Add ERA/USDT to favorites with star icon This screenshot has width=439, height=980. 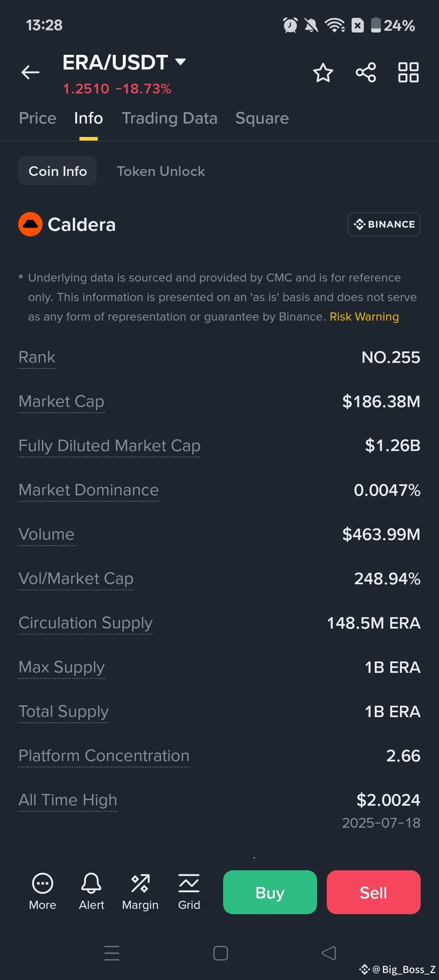tap(323, 72)
